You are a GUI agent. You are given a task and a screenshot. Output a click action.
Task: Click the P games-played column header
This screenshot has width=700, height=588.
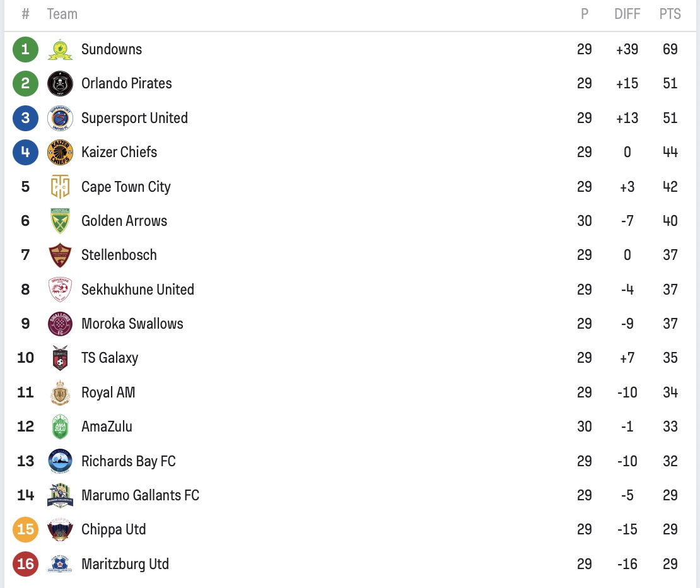[x=585, y=14]
